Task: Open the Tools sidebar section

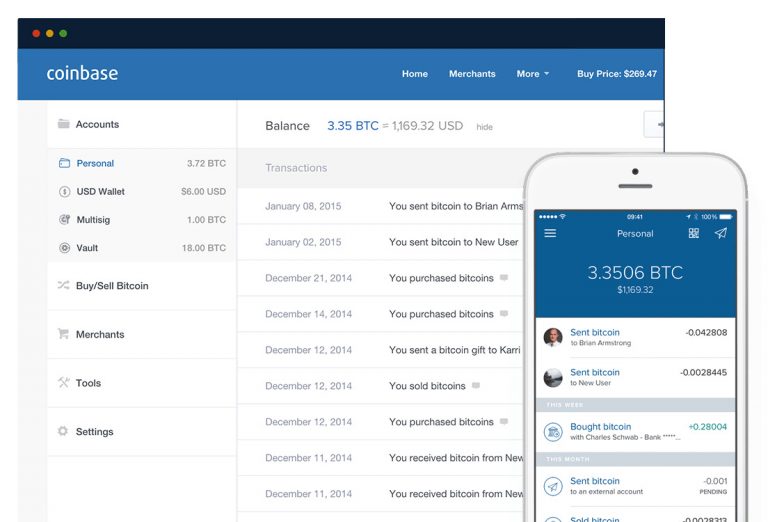Action: (142, 383)
